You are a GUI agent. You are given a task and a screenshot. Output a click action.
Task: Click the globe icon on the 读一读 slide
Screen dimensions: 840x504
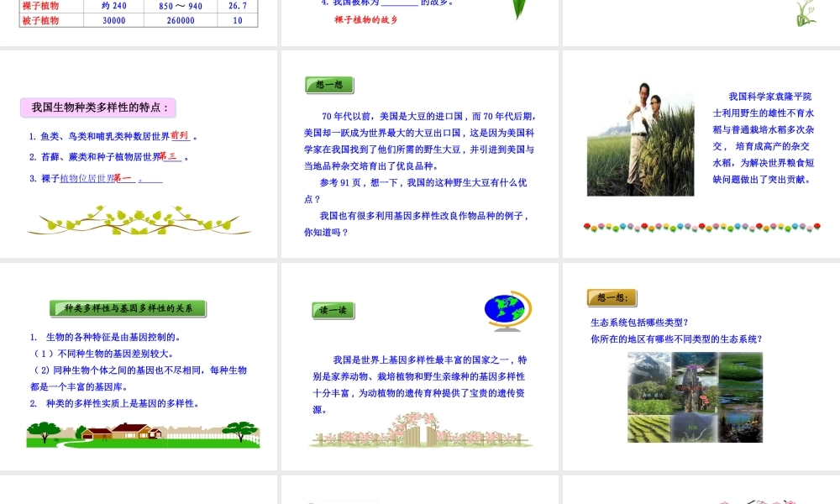507,311
